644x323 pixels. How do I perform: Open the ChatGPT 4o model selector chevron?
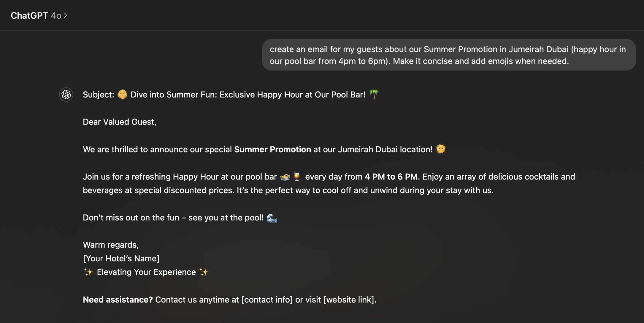(x=66, y=15)
